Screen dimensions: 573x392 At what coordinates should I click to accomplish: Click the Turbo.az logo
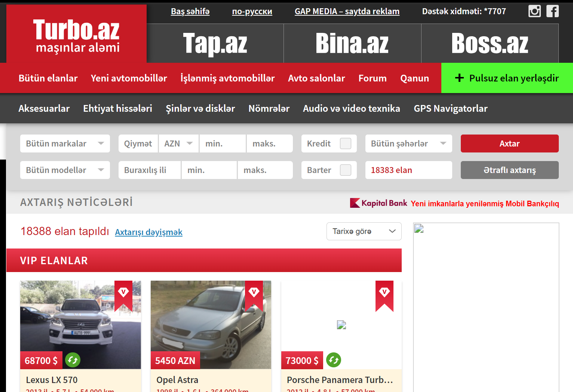pos(76,34)
